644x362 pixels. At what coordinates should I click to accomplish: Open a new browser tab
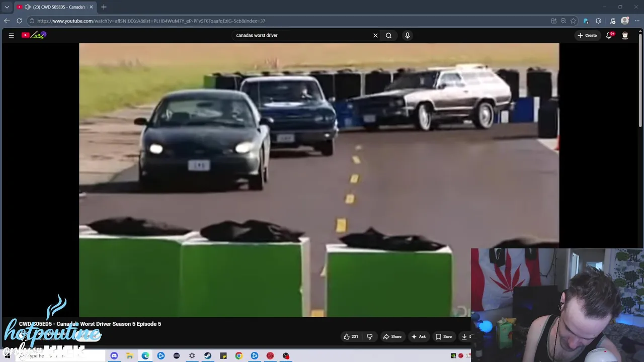tap(104, 7)
